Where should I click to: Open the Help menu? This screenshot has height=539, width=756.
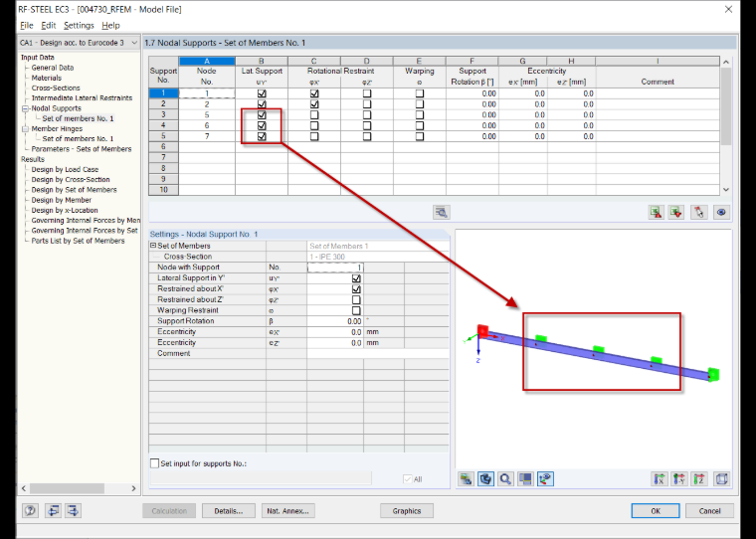click(x=110, y=26)
